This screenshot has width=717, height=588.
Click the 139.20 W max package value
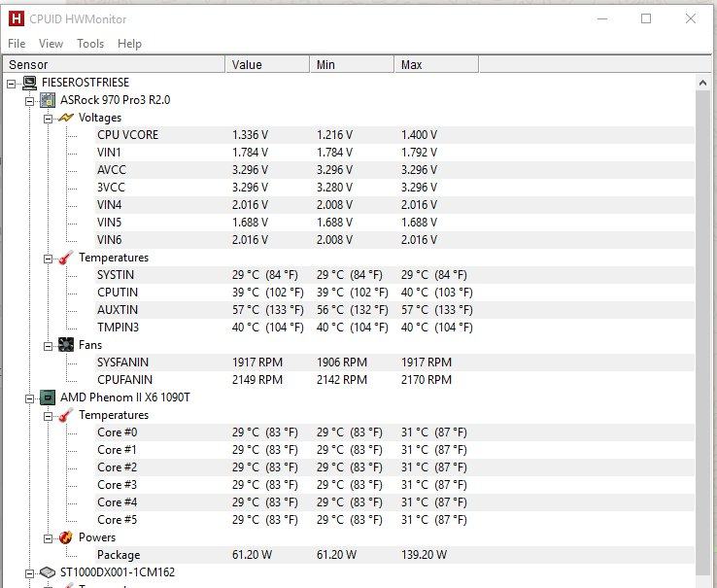click(x=424, y=555)
